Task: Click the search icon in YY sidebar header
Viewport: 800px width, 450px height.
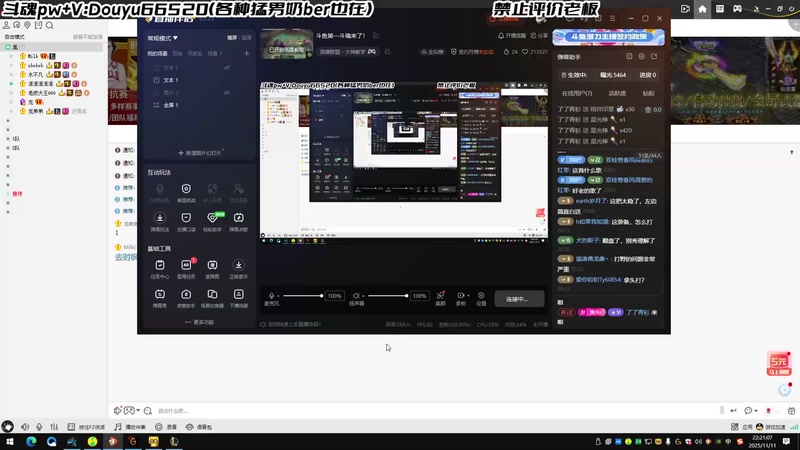Action: coord(49,25)
